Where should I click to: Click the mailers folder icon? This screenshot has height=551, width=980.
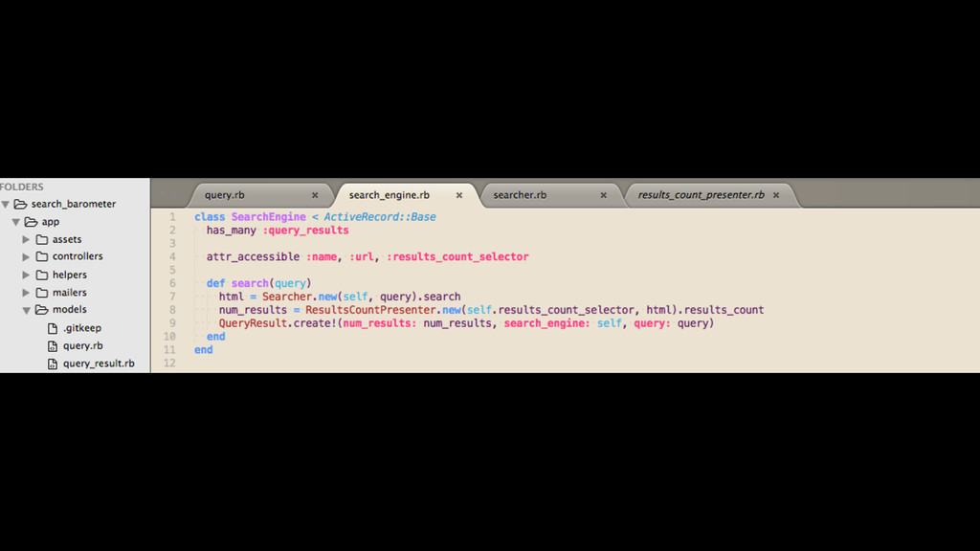tap(42, 293)
